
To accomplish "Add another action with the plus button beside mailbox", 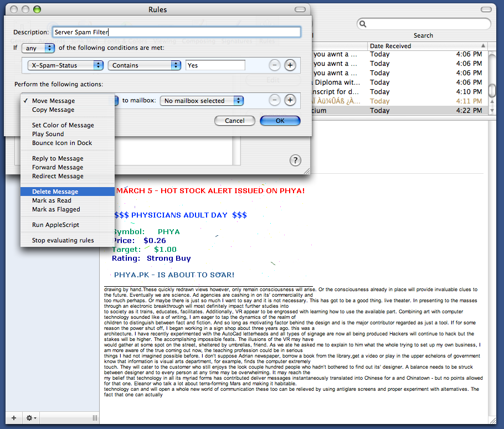I will 290,100.
